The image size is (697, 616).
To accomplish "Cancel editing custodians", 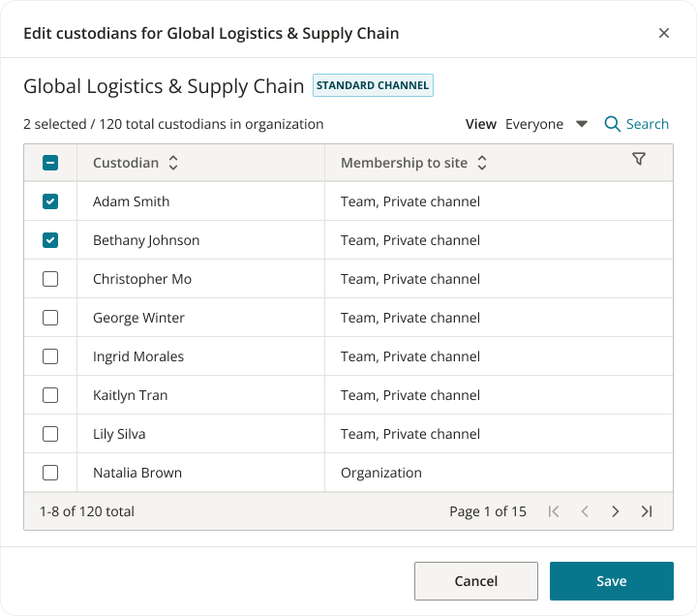I will [475, 581].
